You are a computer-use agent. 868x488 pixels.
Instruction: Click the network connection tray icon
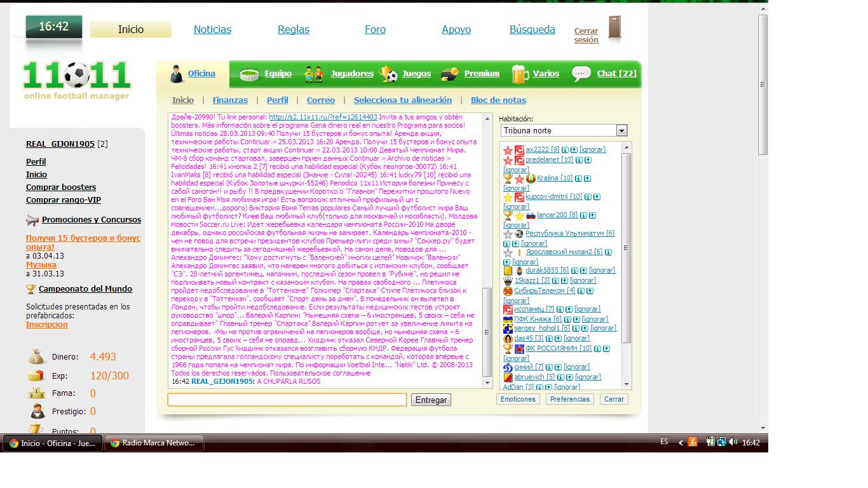point(722,442)
